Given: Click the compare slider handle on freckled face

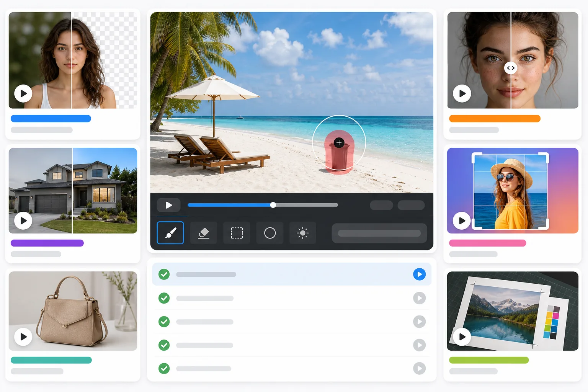Looking at the screenshot, I should 511,68.
